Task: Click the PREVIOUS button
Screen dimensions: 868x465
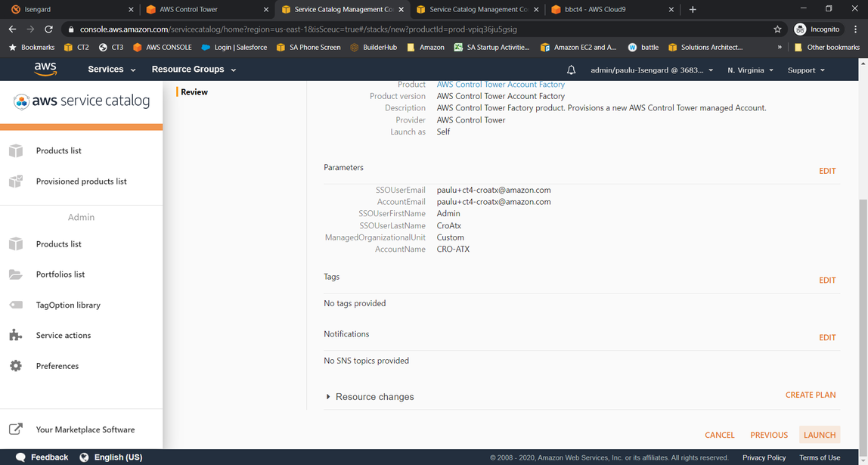Action: pos(769,435)
